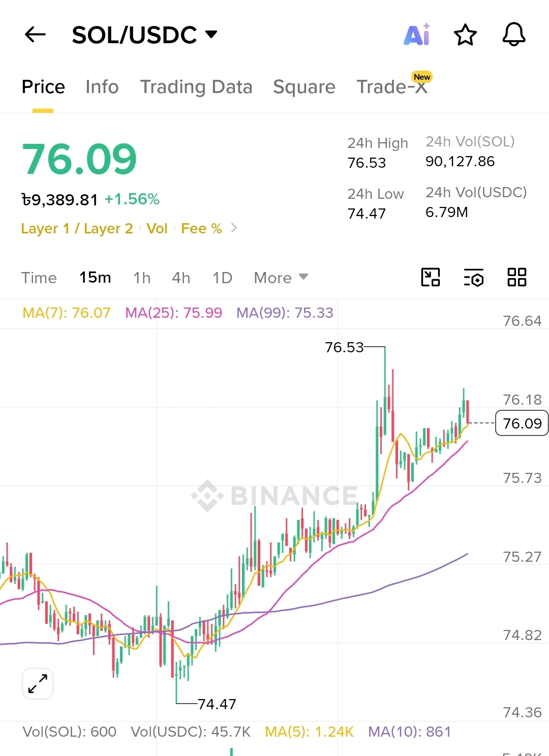
Task: Select the Price tab
Action: 43,87
